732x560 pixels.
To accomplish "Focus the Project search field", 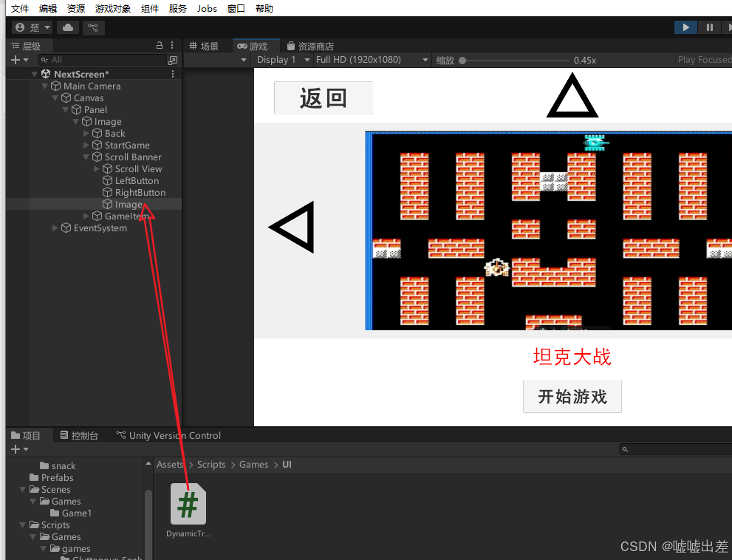I will click(x=676, y=449).
